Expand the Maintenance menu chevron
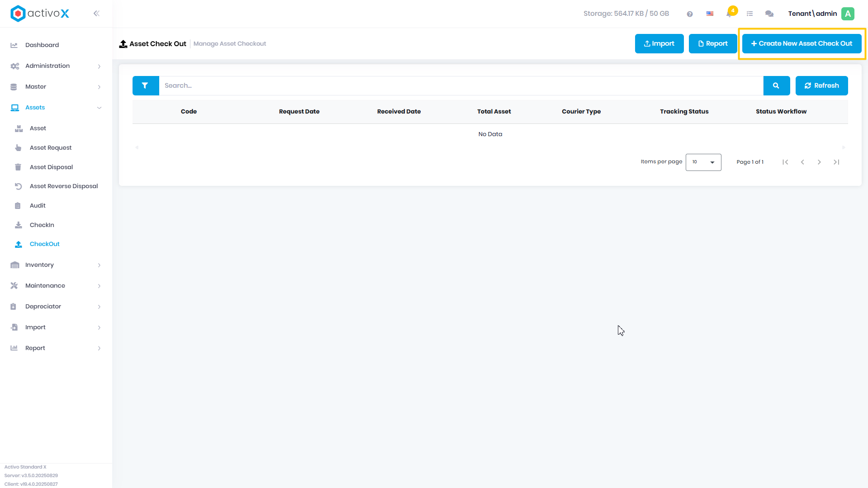868x488 pixels. pyautogui.click(x=99, y=286)
